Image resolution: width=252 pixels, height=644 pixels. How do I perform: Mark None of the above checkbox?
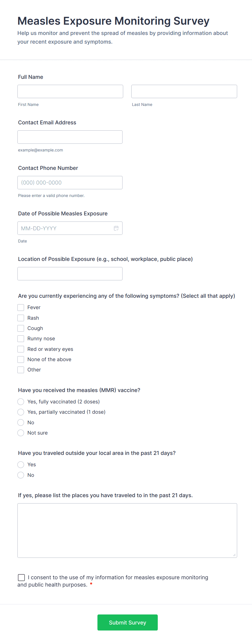pyautogui.click(x=21, y=360)
